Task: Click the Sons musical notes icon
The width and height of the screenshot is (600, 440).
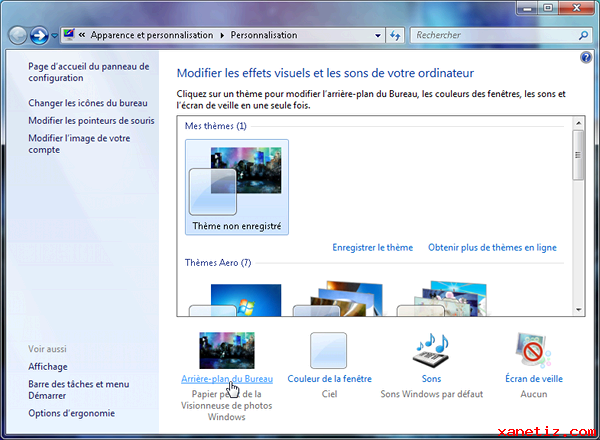Action: click(431, 350)
